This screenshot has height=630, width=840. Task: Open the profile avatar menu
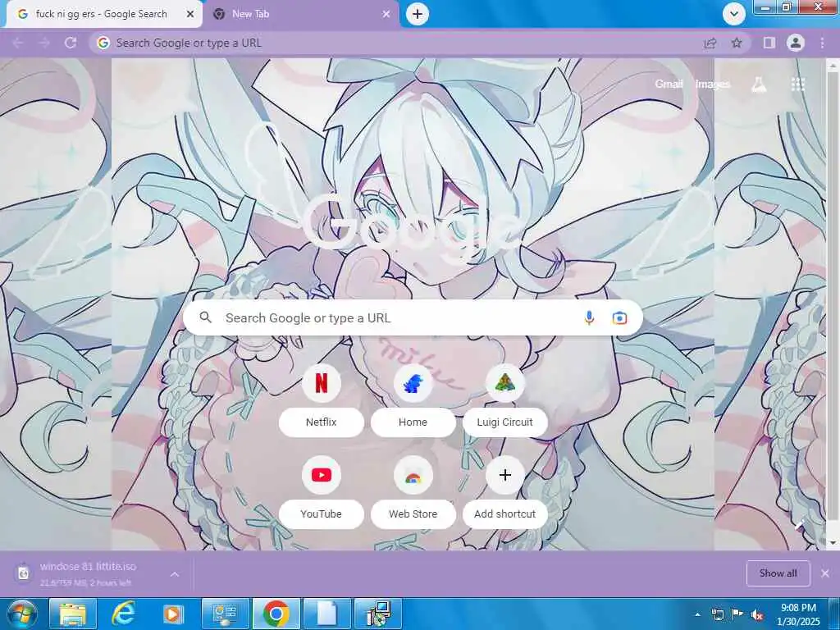click(796, 43)
